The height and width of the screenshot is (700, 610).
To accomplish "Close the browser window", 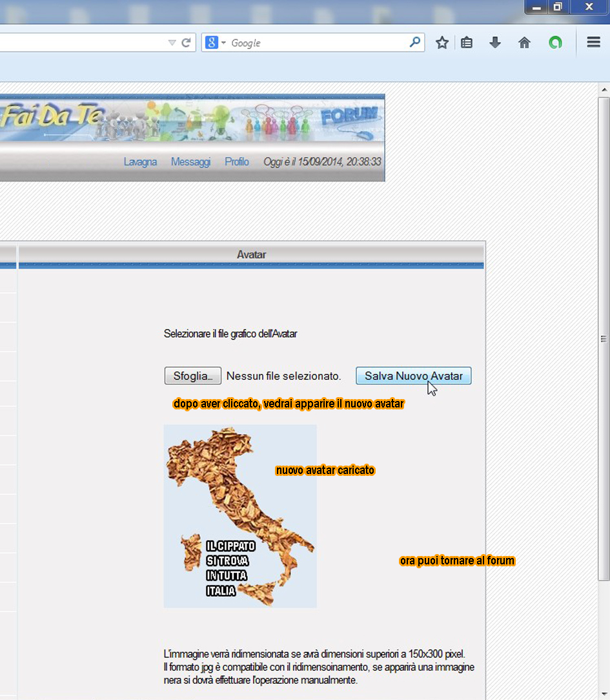I will 589,6.
